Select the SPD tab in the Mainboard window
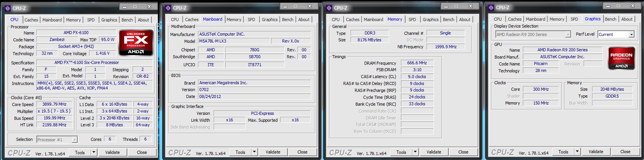644x160 pixels. pos(251,20)
